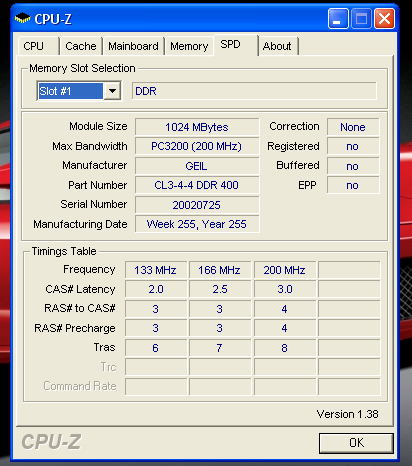Image resolution: width=412 pixels, height=466 pixels.
Task: Click the maximize window button
Action: pyautogui.click(x=362, y=19)
